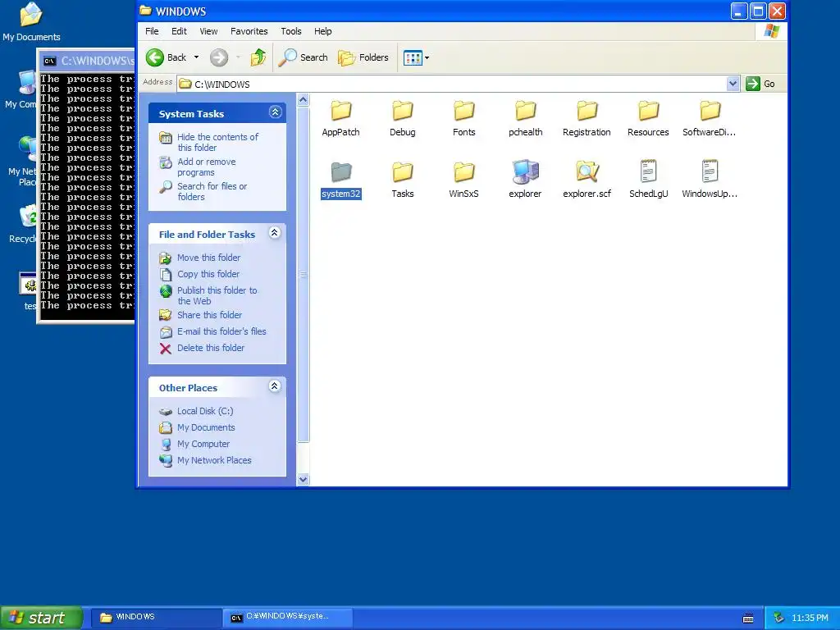Collapse the Other Places panel
The image size is (840, 630).
(274, 386)
